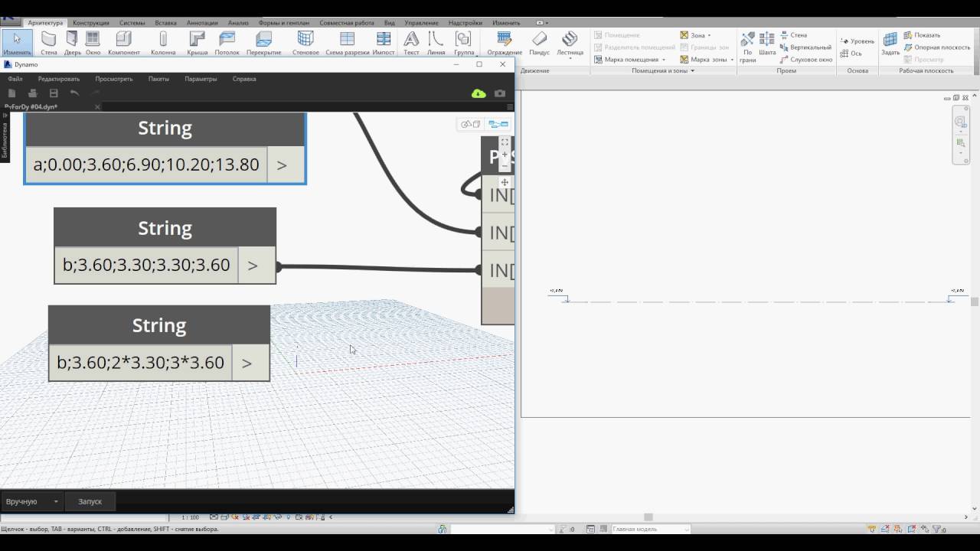The image size is (980, 551).
Task: Select the Текст model text tool
Action: [x=411, y=43]
